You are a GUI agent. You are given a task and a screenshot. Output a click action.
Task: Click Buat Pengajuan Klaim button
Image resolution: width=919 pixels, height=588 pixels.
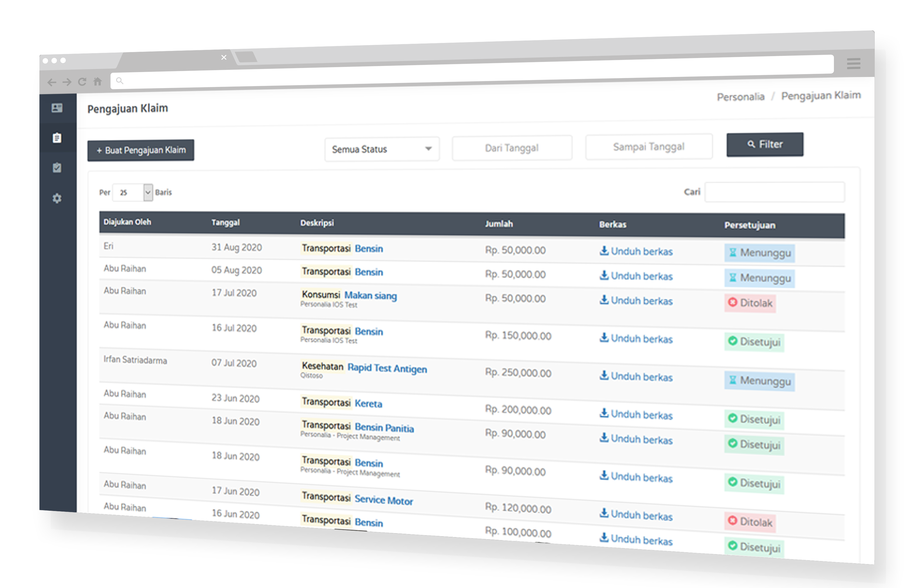point(141,150)
